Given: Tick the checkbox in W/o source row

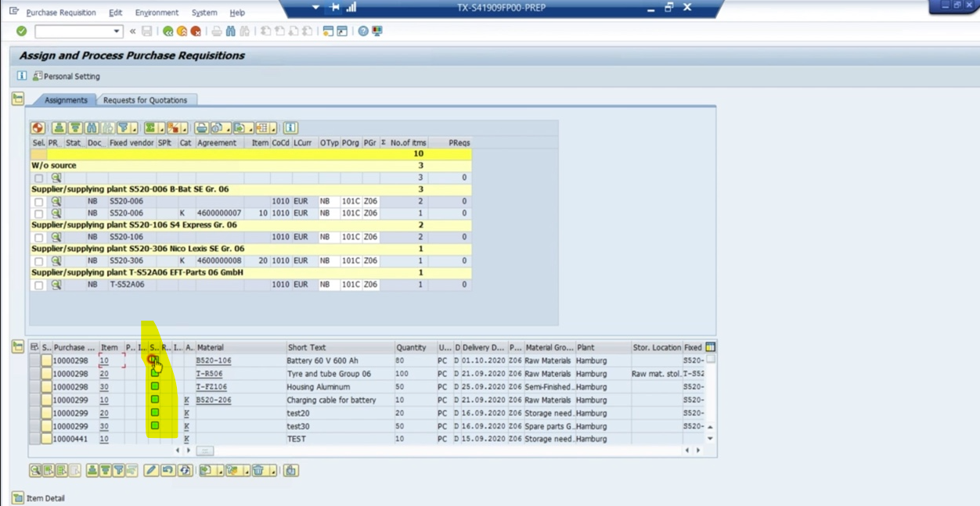Looking at the screenshot, I should point(38,178).
